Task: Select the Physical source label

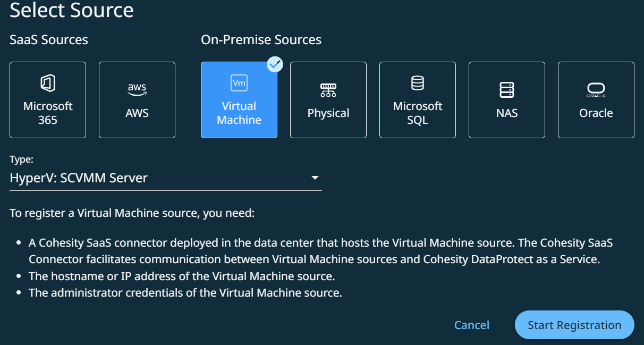Action: click(x=328, y=113)
